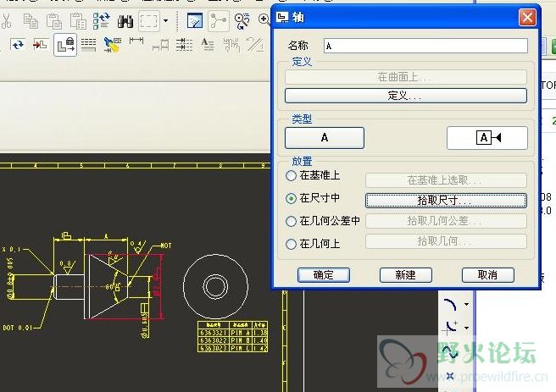
Task: Click the show/erase flashlight icon
Action: (113, 45)
